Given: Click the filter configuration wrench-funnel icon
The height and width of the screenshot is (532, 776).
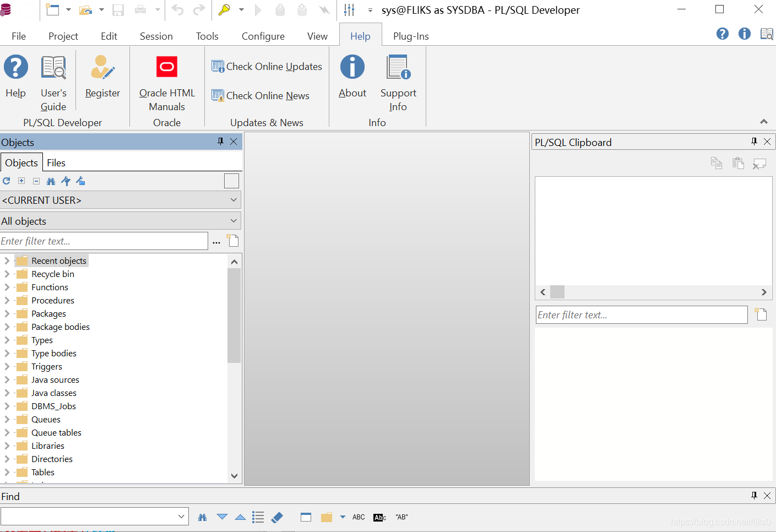Looking at the screenshot, I should (x=66, y=181).
